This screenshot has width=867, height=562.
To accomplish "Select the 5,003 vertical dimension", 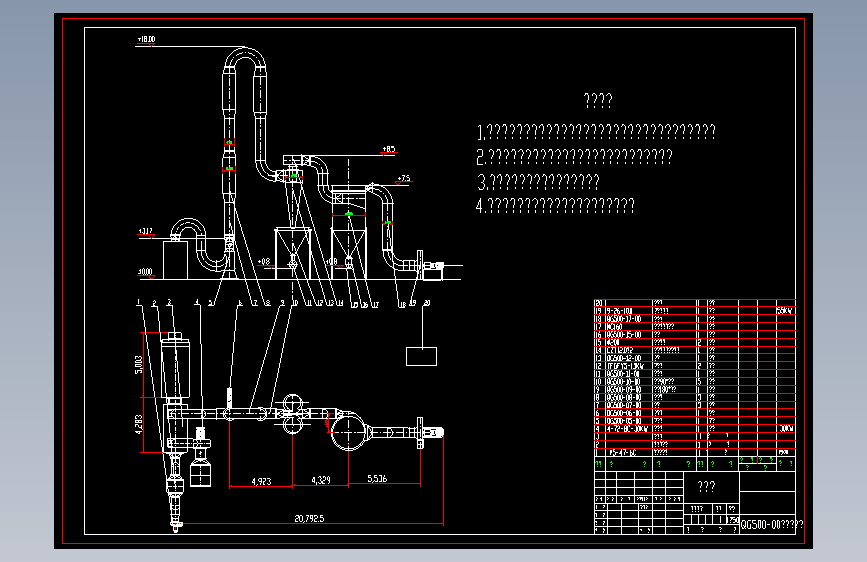I will tap(138, 365).
